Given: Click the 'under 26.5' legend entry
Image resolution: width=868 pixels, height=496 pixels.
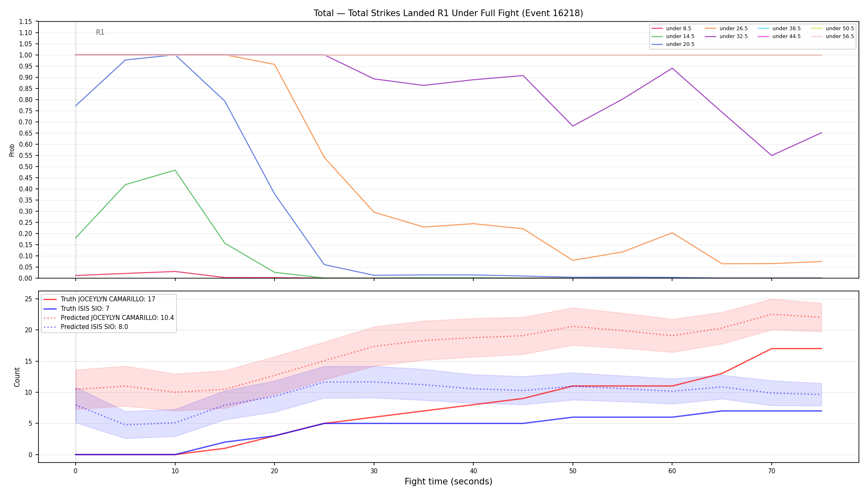Looking at the screenshot, I should coord(726,29).
